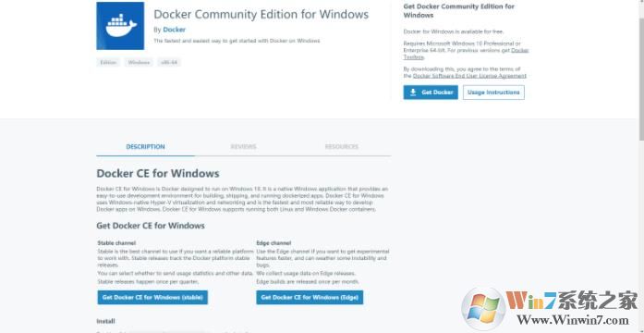644x333 pixels.
Task: Download Get Docker CE for Windows (Edge)
Action: (x=310, y=297)
